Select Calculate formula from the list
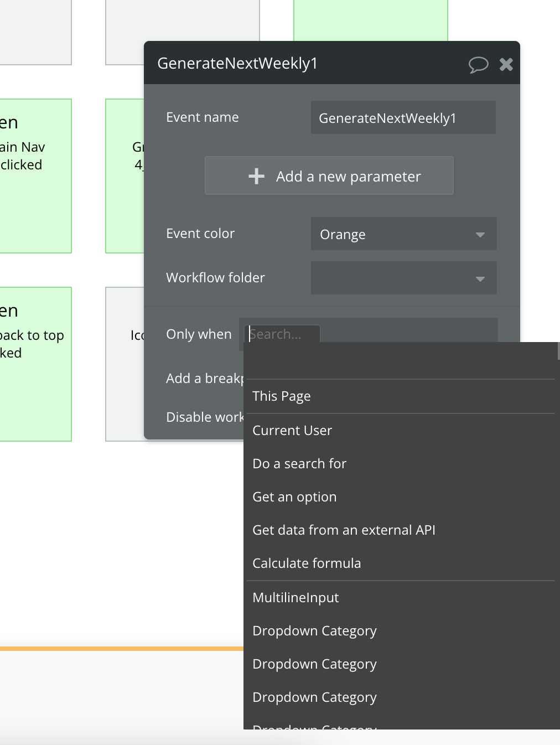Viewport: 560px width, 745px height. (307, 563)
